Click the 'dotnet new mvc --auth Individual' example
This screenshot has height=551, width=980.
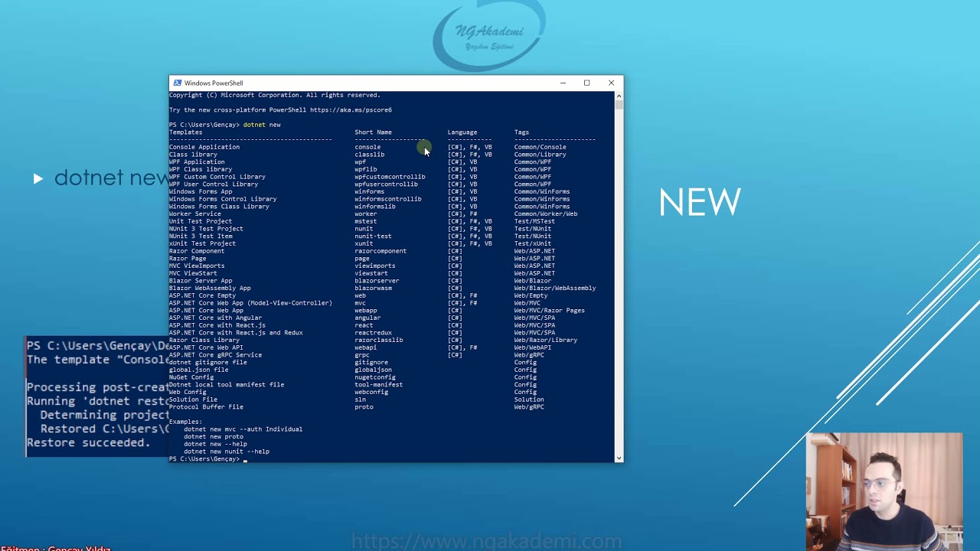click(x=243, y=429)
